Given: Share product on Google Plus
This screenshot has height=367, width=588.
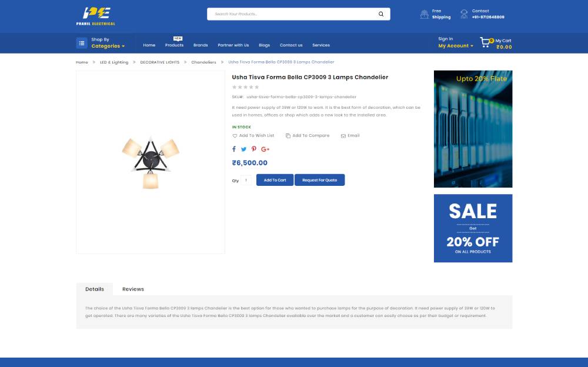Looking at the screenshot, I should [x=265, y=149].
